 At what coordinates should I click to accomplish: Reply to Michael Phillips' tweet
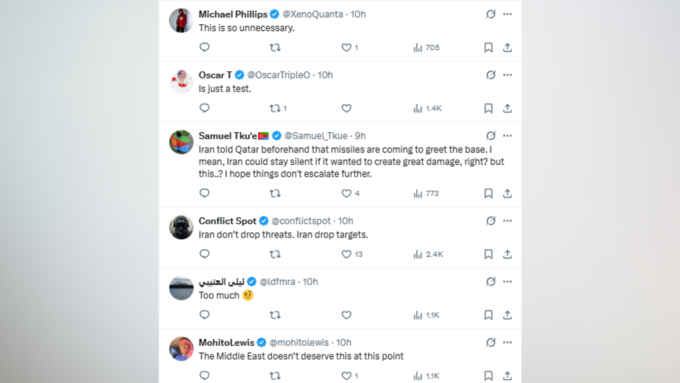point(204,47)
